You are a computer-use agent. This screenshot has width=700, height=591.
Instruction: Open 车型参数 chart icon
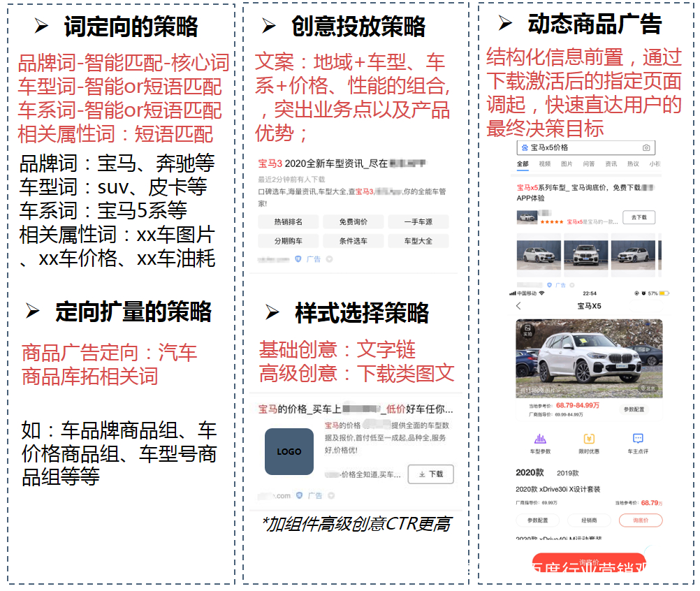pyautogui.click(x=540, y=438)
